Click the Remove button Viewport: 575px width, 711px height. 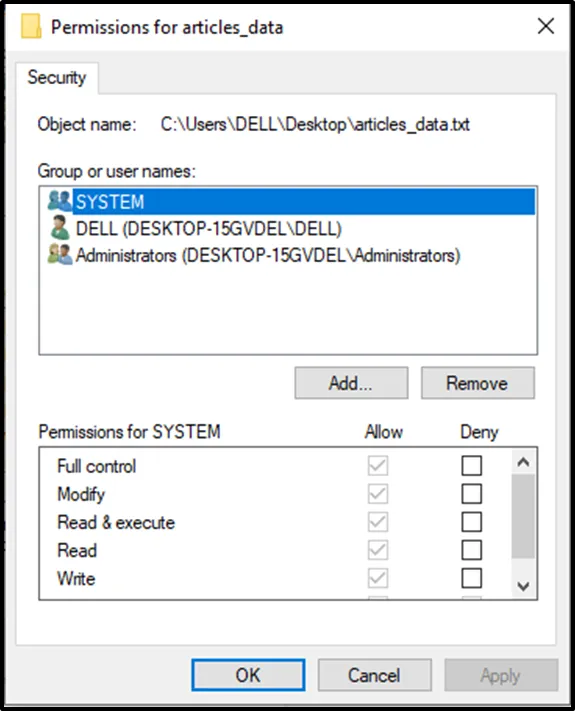tap(478, 383)
